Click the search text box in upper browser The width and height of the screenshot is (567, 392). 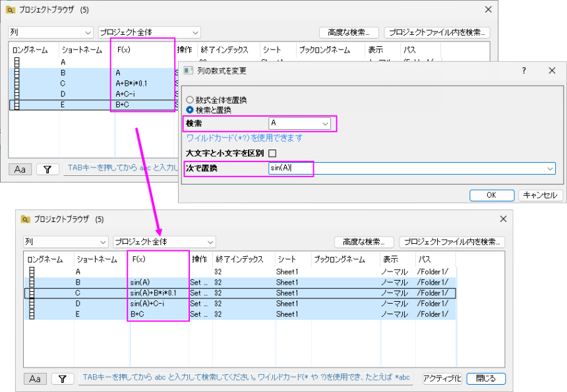[121, 169]
